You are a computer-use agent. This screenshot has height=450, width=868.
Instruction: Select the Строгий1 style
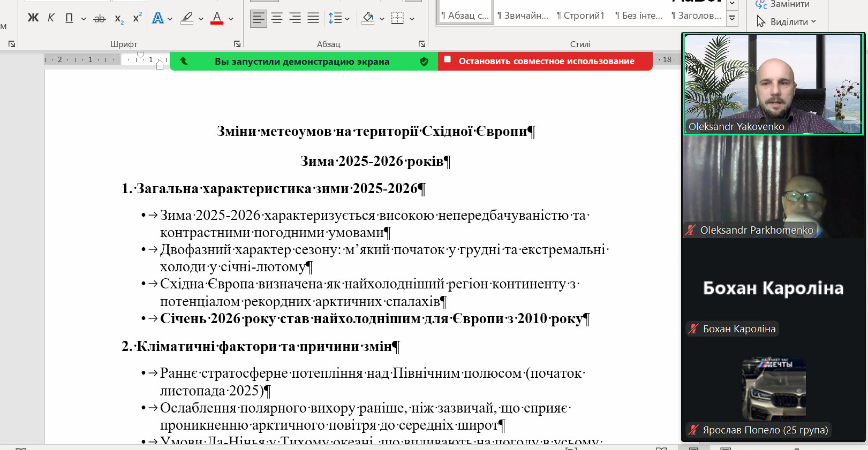pos(580,16)
